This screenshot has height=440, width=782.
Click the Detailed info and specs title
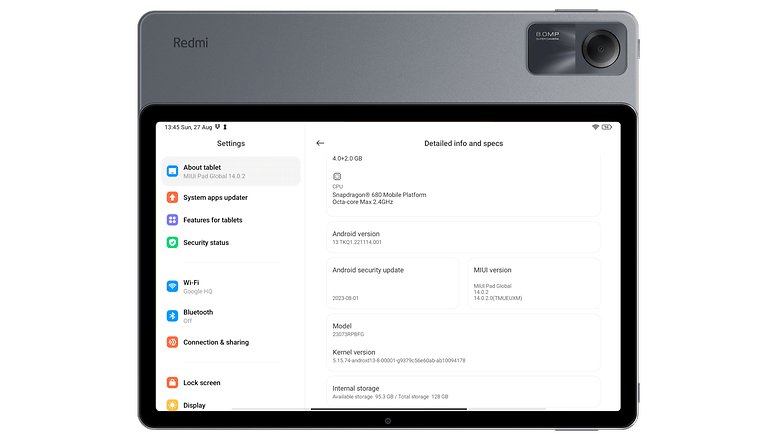point(463,143)
